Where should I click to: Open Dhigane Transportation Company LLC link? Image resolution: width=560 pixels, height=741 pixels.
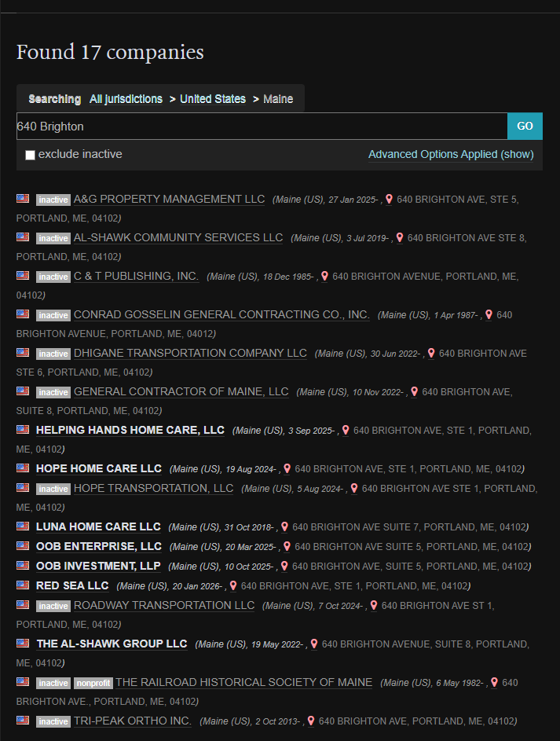(190, 354)
